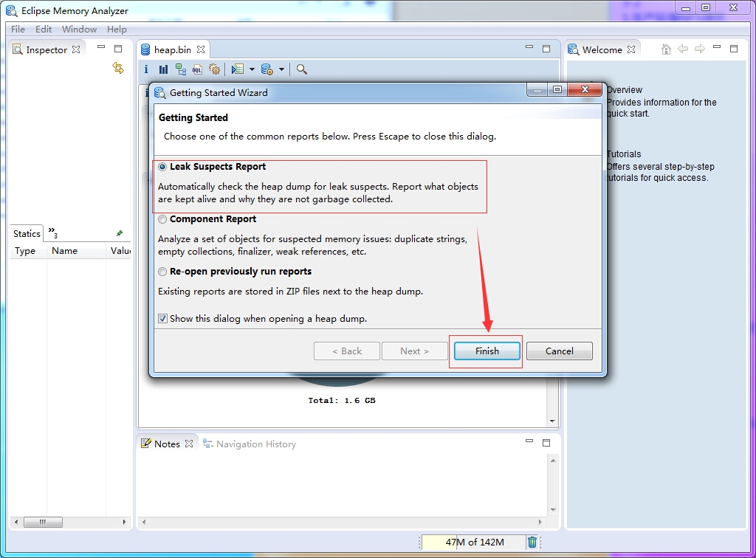Image resolution: width=756 pixels, height=558 pixels.
Task: Show hidden Inspector tabs chevron
Action: [53, 232]
